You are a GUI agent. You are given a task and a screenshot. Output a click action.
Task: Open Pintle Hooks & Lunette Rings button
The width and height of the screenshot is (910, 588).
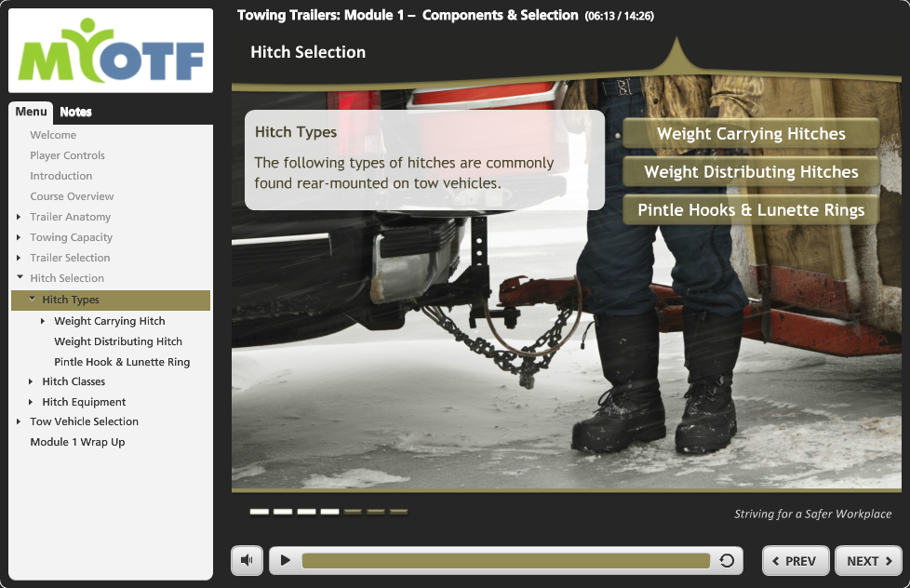751,210
